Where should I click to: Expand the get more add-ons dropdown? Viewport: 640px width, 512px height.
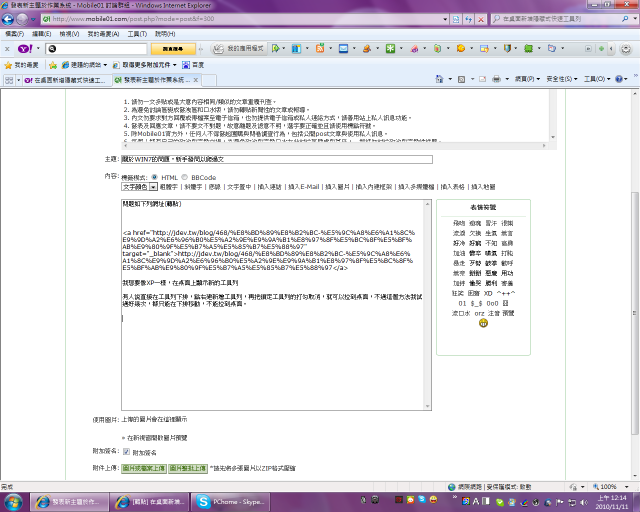pos(174,65)
